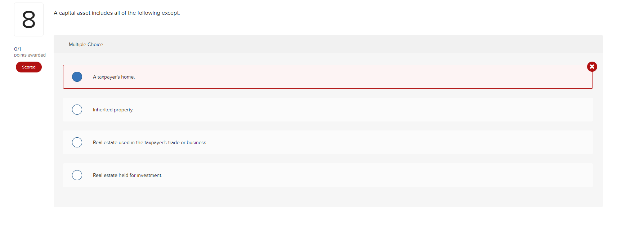
Task: Select the filled radio next to 'A taxpayer's home'
Action: click(77, 76)
